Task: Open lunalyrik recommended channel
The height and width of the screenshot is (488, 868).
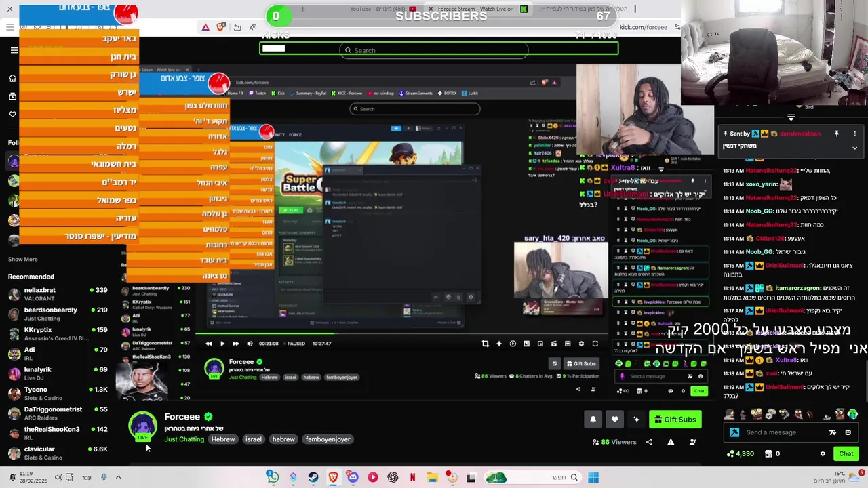Action: [58, 373]
